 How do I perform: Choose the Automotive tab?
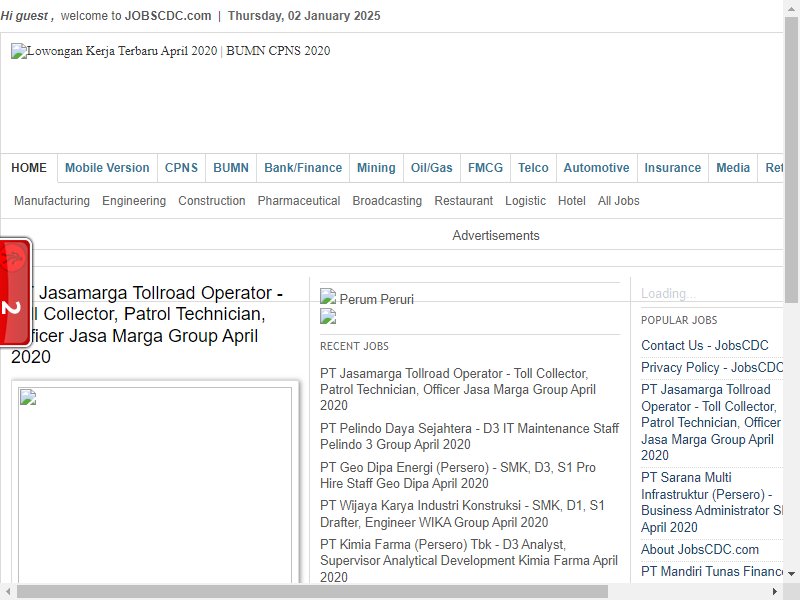596,168
